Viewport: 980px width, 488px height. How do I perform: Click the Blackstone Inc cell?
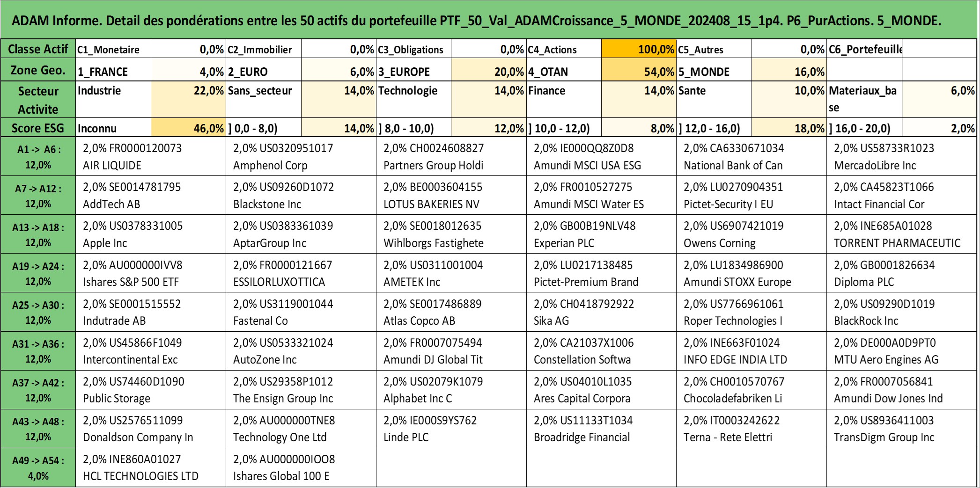301,196
